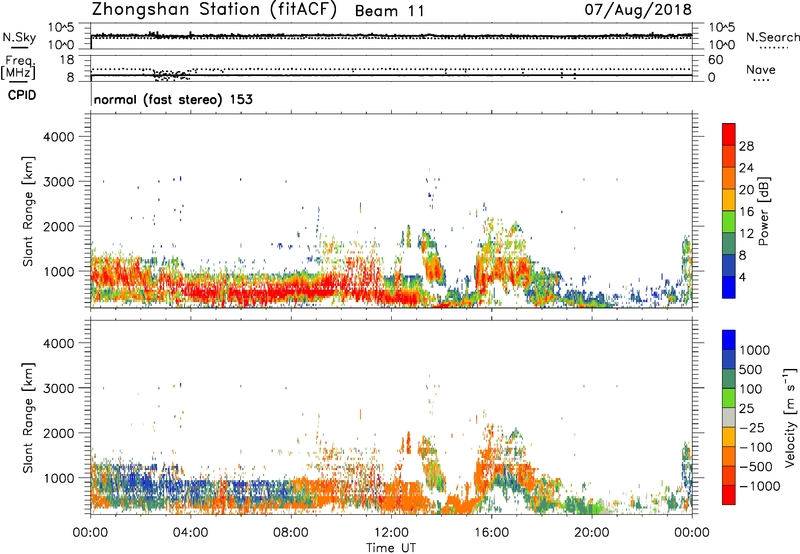Click the '25' velocity colorbar tick label
800x554 pixels.
pyautogui.click(x=746, y=409)
